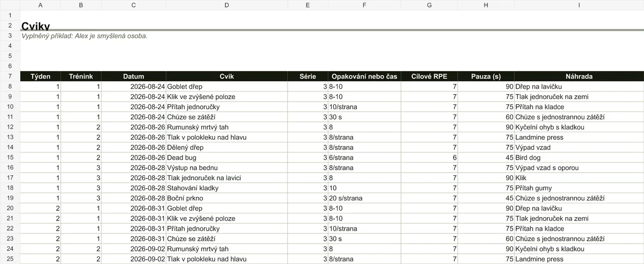Click the 'Vyplněný příklad' note cell
This screenshot has width=644, height=264.
84,36
